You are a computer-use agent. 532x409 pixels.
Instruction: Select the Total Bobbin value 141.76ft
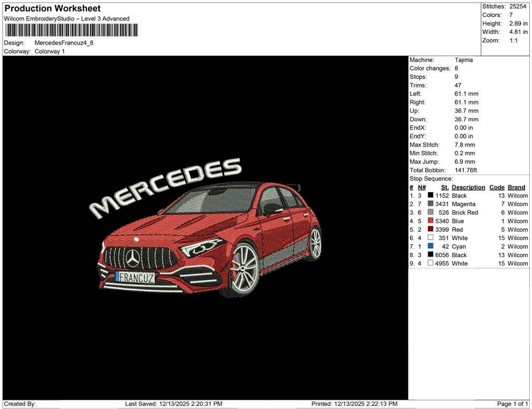pyautogui.click(x=465, y=170)
